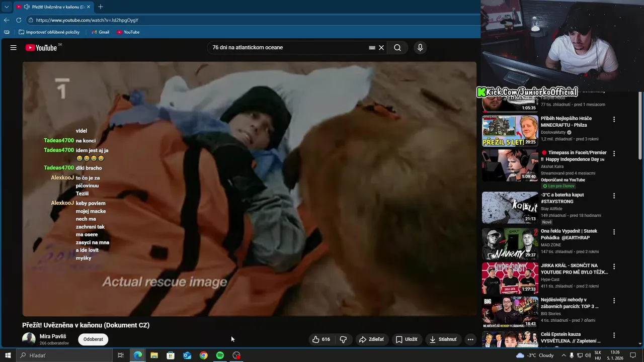
Task: Open PŘEŽIL 5 LET Minecraft thumbnail
Action: click(510, 131)
